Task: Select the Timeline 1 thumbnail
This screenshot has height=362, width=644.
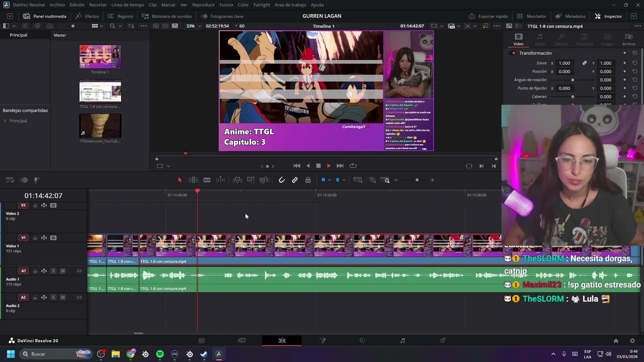Action: tap(100, 57)
